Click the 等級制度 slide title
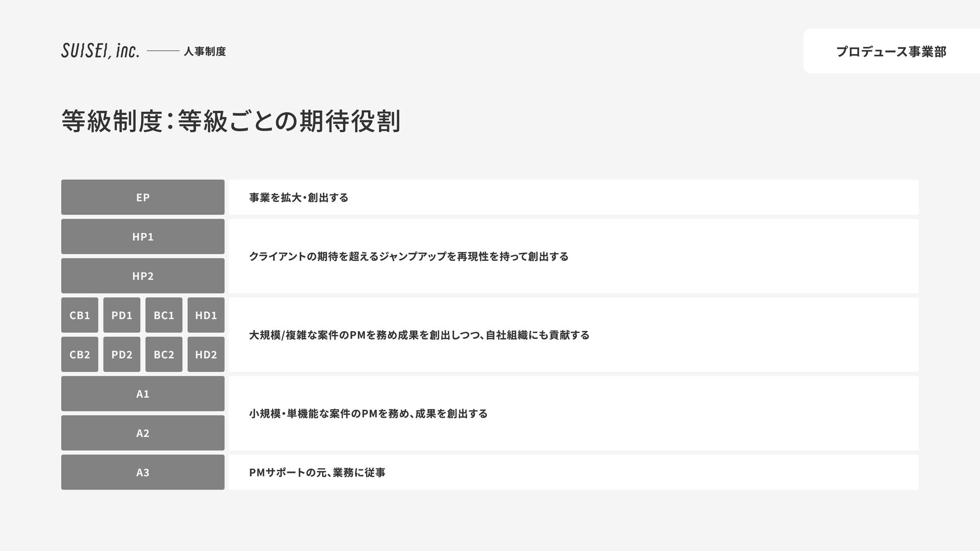 tap(231, 121)
